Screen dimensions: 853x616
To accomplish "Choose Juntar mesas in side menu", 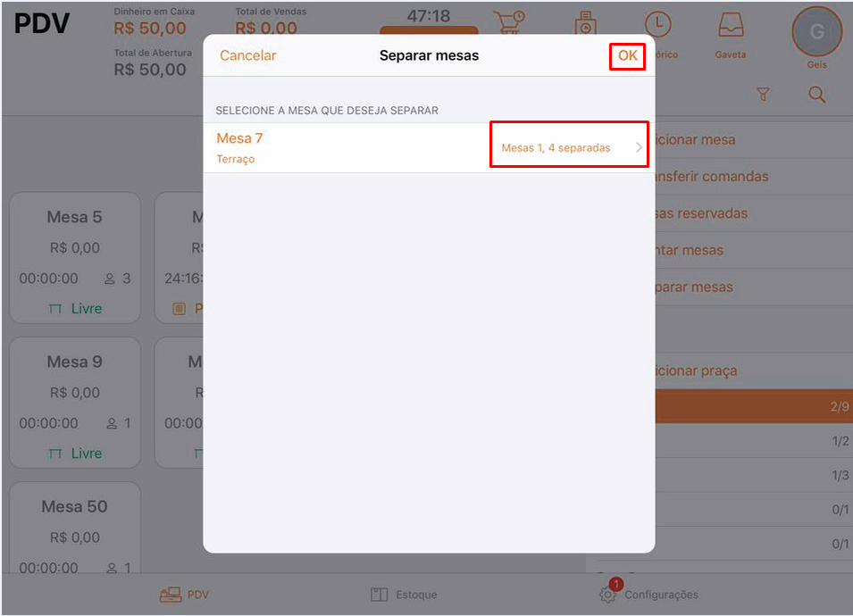I will click(x=754, y=251).
